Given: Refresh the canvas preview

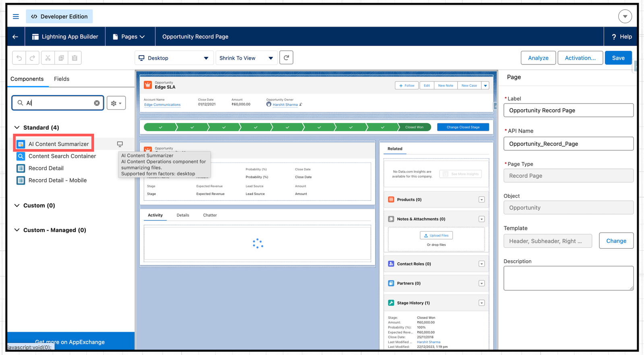Looking at the screenshot, I should tap(286, 58).
